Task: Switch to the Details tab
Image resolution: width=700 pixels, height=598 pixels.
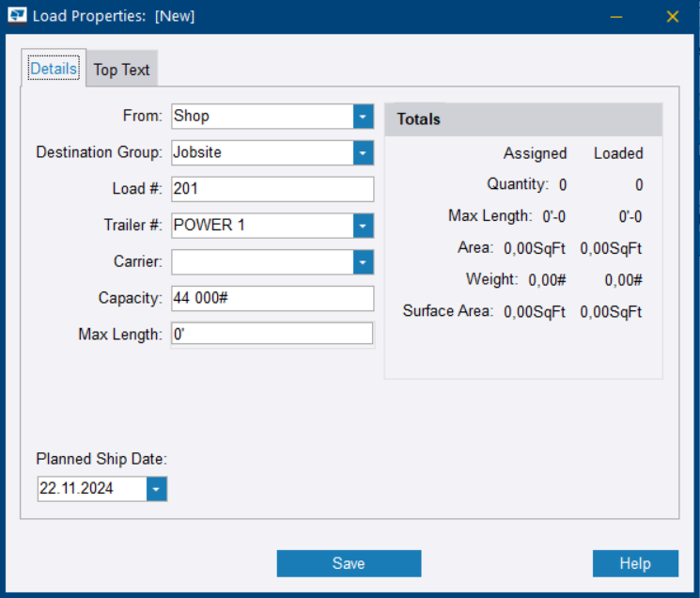Action: coord(54,70)
